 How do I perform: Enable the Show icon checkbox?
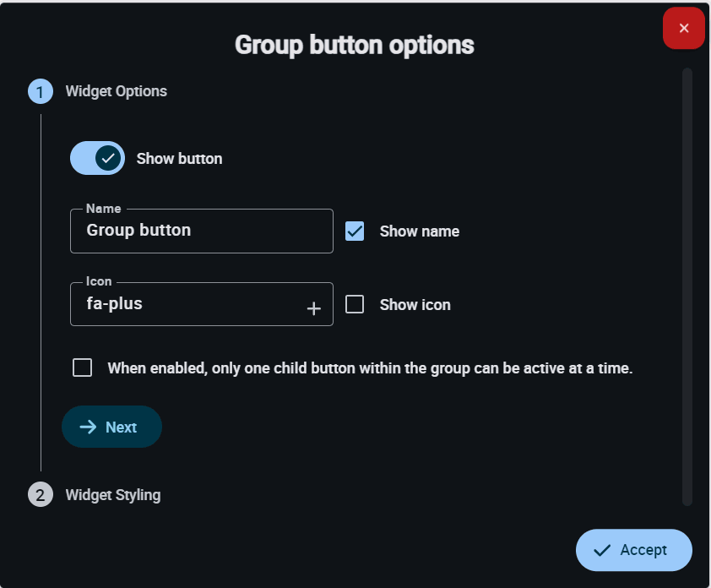355,304
